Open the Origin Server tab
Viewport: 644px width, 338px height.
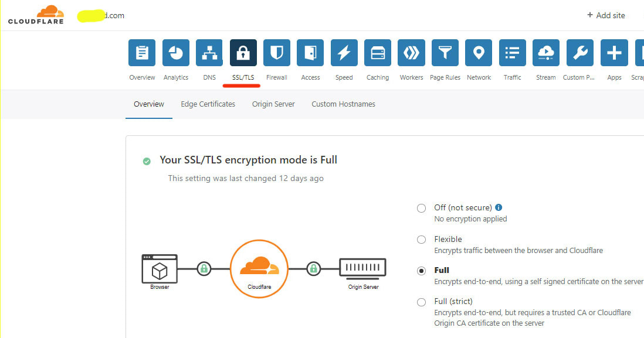[273, 104]
